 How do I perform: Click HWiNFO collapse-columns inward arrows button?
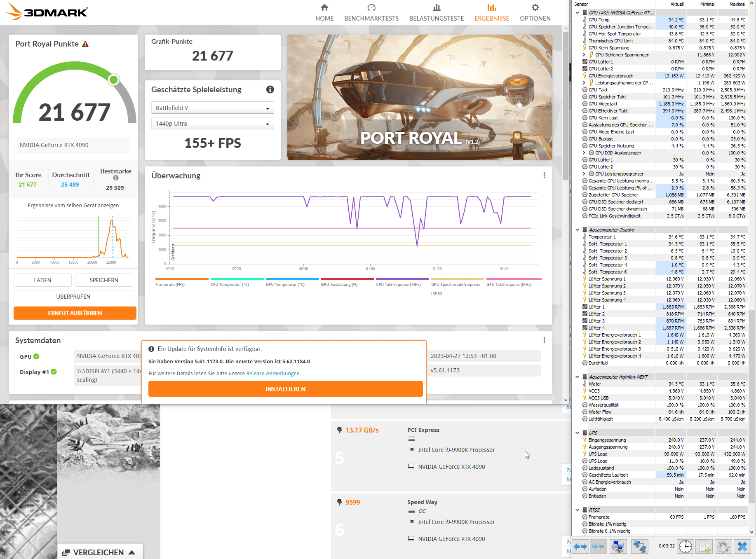pos(598,547)
